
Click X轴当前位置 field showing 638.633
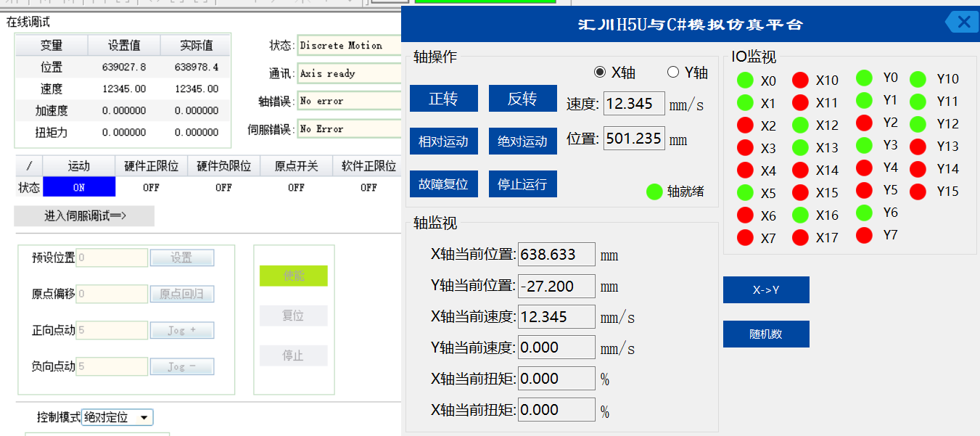point(556,255)
